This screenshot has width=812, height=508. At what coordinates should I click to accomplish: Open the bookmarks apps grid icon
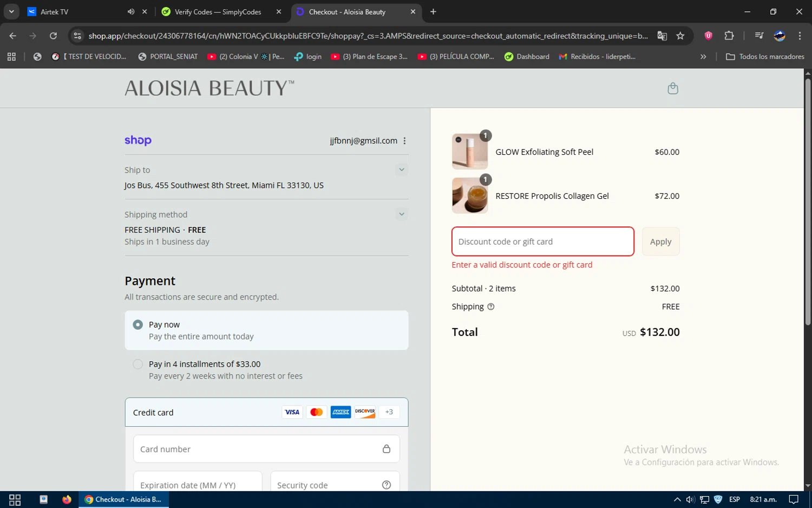11,56
